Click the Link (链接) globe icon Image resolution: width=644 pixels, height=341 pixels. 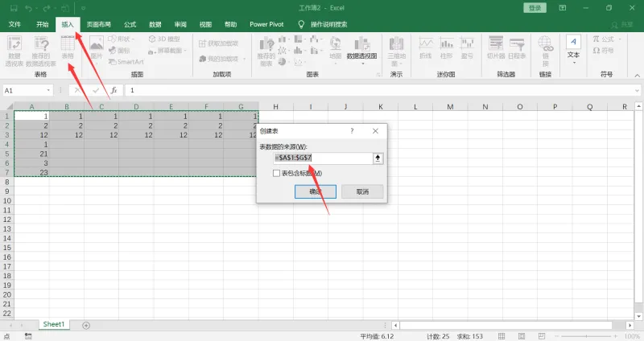tap(546, 51)
